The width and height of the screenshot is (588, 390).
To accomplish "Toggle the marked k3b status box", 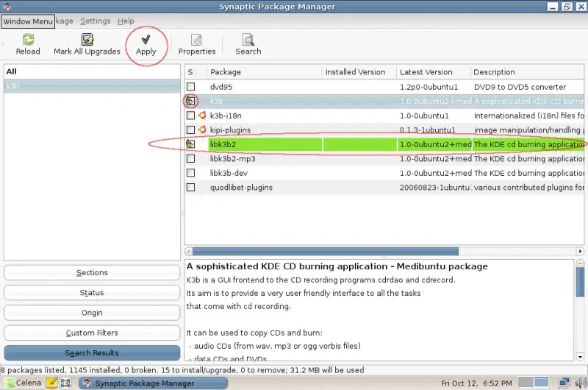I will tap(190, 101).
